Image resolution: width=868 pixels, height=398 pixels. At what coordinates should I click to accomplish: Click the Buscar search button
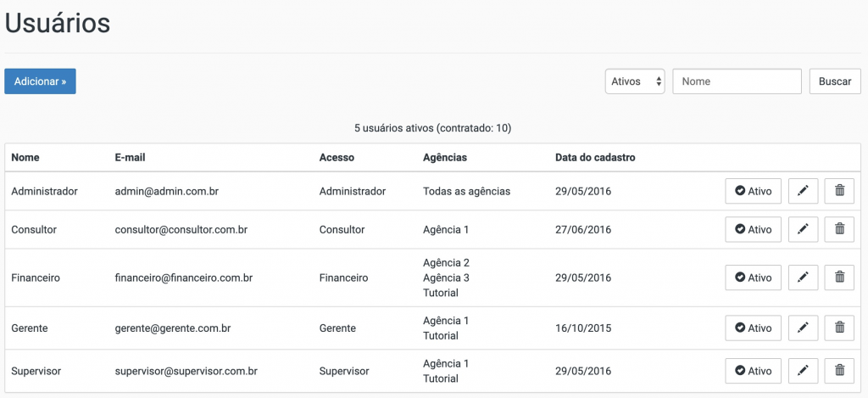coord(835,81)
